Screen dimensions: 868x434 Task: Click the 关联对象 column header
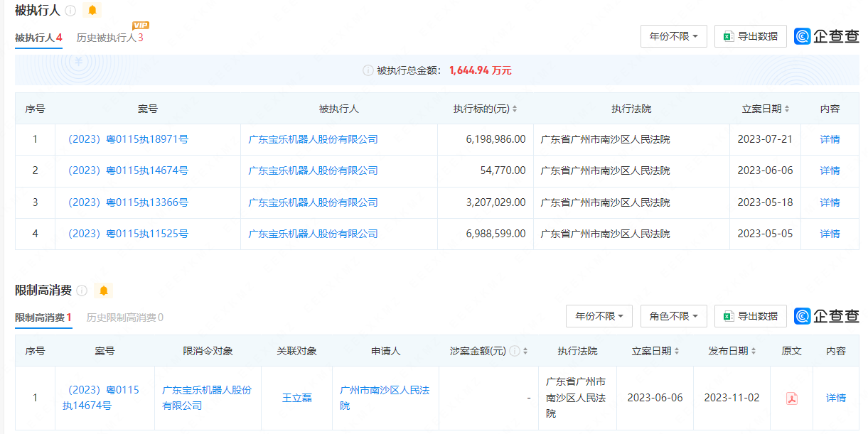tap(297, 351)
